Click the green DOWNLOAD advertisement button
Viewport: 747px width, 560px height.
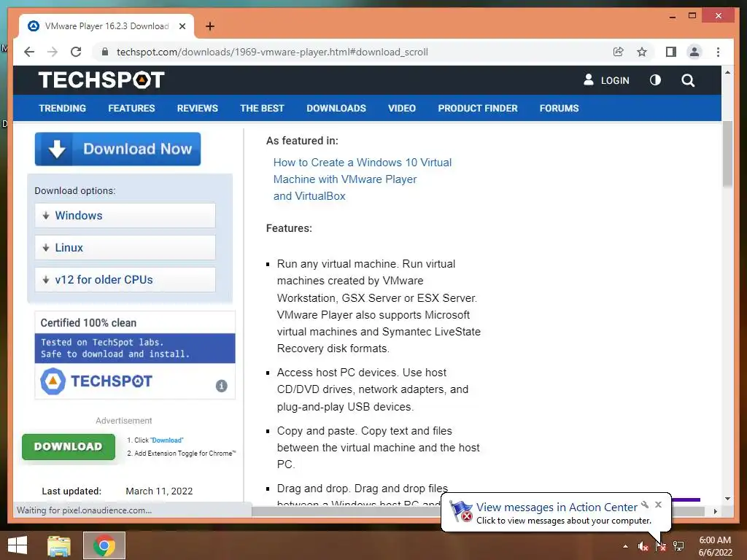click(68, 446)
